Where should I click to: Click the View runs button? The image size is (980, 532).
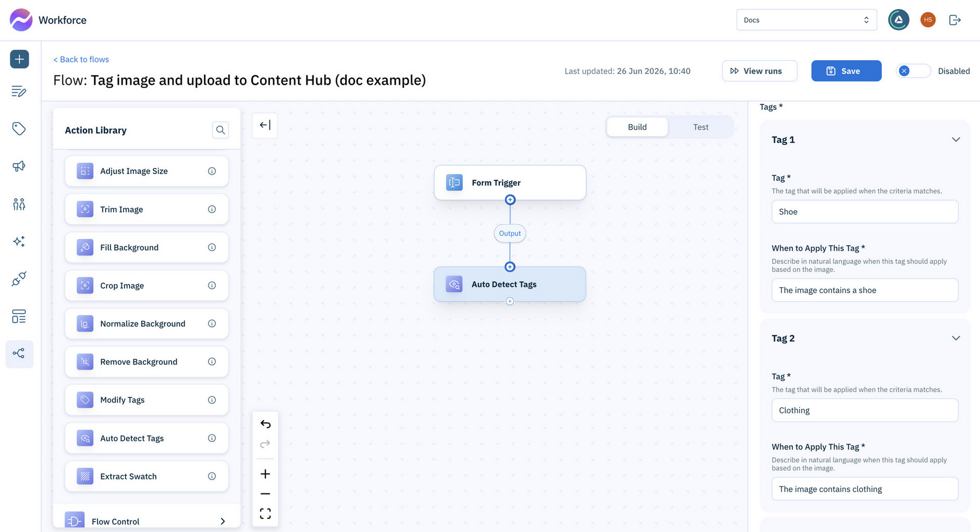(x=759, y=71)
